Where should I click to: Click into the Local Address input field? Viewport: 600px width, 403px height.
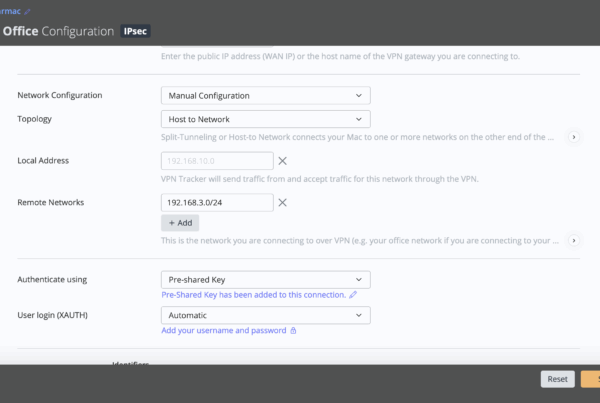(x=216, y=161)
